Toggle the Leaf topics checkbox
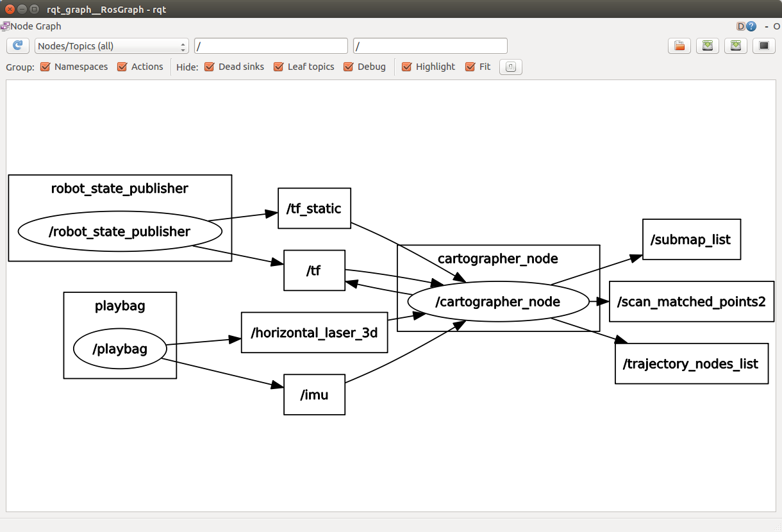Viewport: 782px width, 532px height. click(278, 67)
